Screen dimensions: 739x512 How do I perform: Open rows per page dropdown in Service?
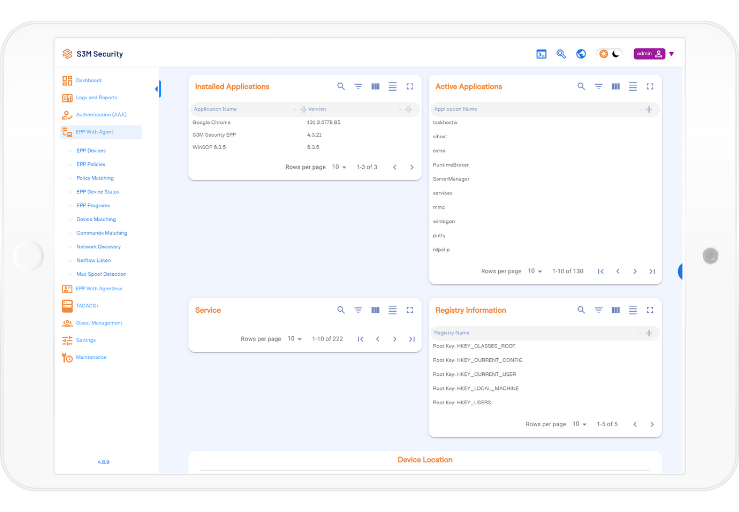click(295, 339)
